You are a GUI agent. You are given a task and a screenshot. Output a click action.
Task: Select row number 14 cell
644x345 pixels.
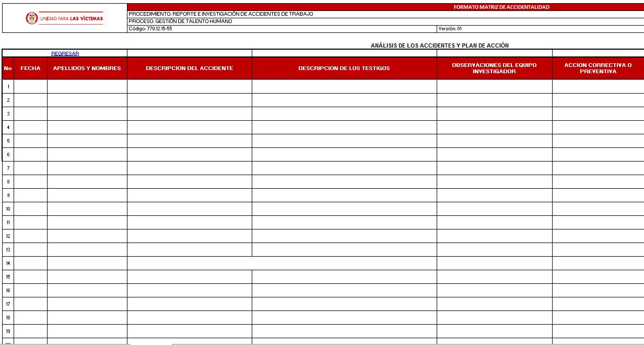(8, 263)
